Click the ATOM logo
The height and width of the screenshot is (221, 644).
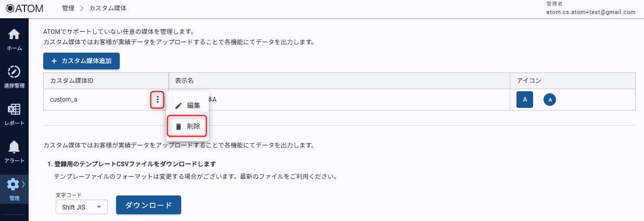[x=24, y=8]
